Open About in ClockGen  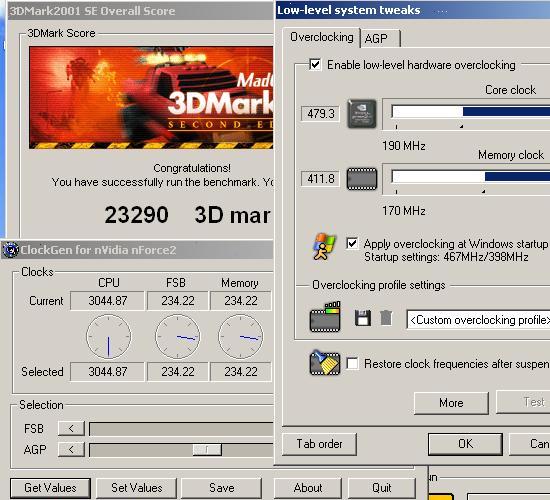[308, 488]
